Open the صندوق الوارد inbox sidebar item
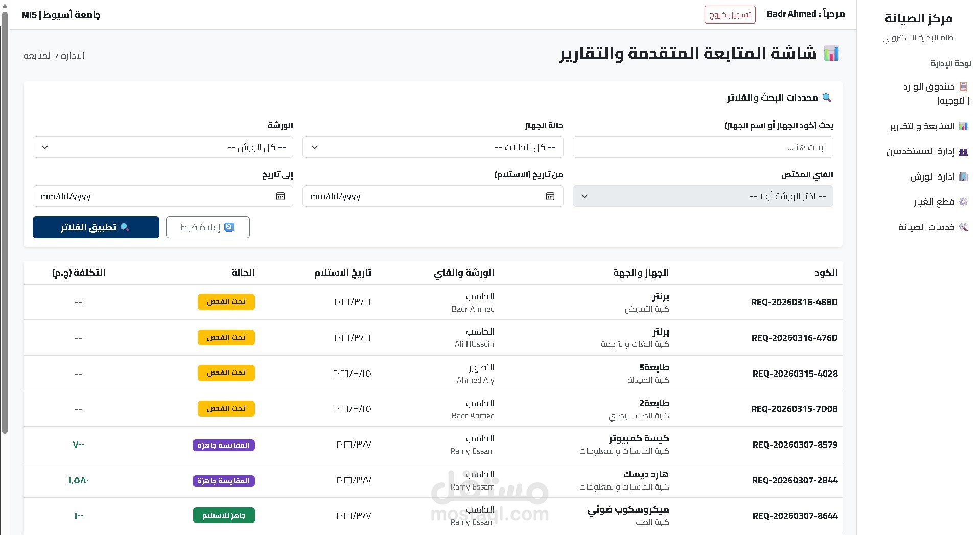The width and height of the screenshot is (980, 535). click(936, 94)
